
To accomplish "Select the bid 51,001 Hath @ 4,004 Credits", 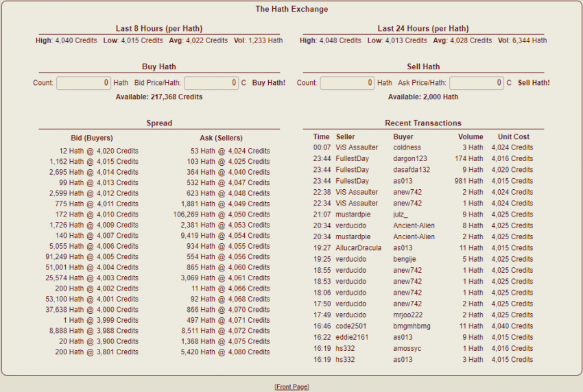I will tap(92, 267).
